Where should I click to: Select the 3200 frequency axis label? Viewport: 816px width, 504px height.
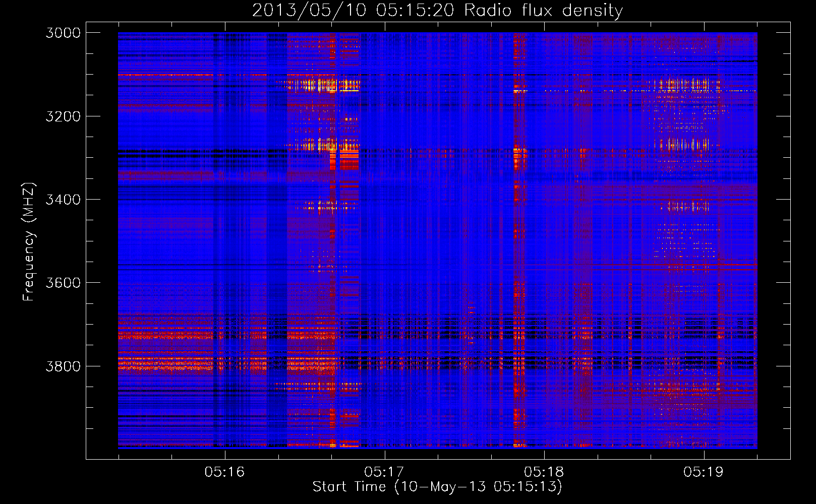(x=63, y=116)
